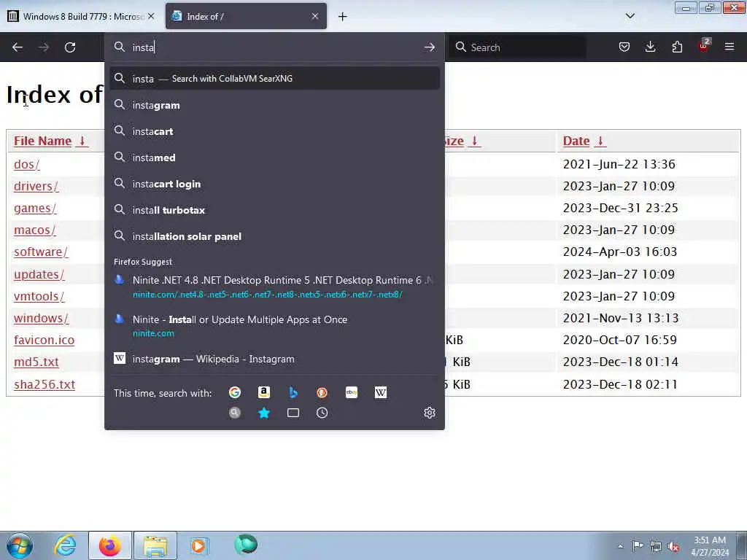Screen dimensions: 747x560
Task: Show hidden tray icons arrow
Action: click(620, 546)
